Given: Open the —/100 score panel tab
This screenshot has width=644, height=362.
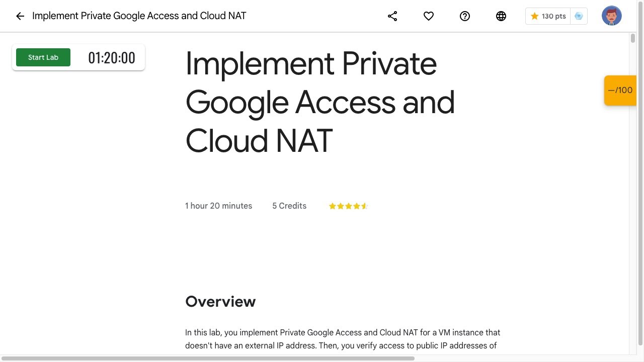Looking at the screenshot, I should click(620, 90).
